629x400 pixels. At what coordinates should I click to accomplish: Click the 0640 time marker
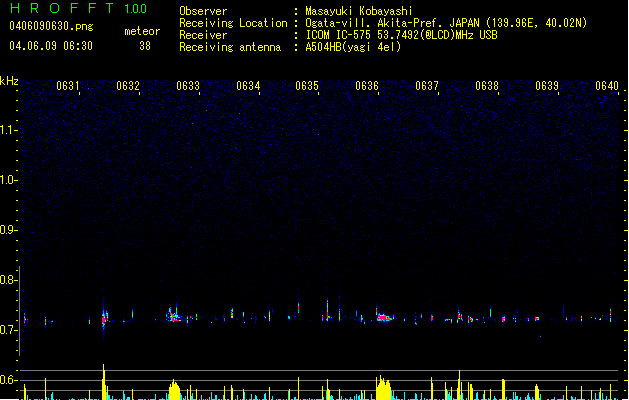[607, 85]
